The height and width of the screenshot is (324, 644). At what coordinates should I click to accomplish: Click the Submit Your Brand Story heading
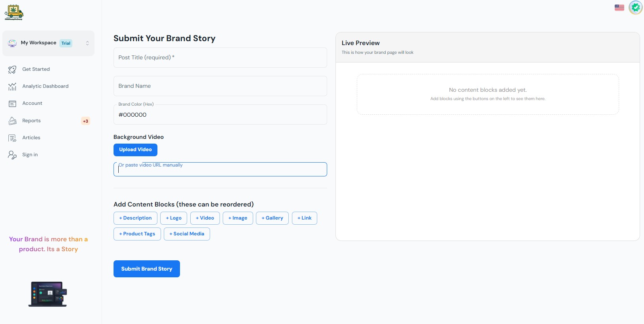[x=165, y=38]
